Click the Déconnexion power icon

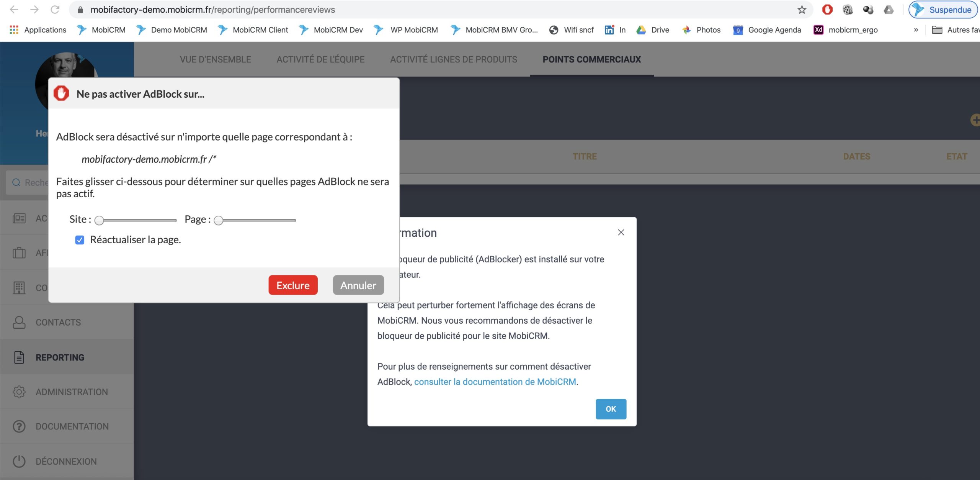(20, 461)
